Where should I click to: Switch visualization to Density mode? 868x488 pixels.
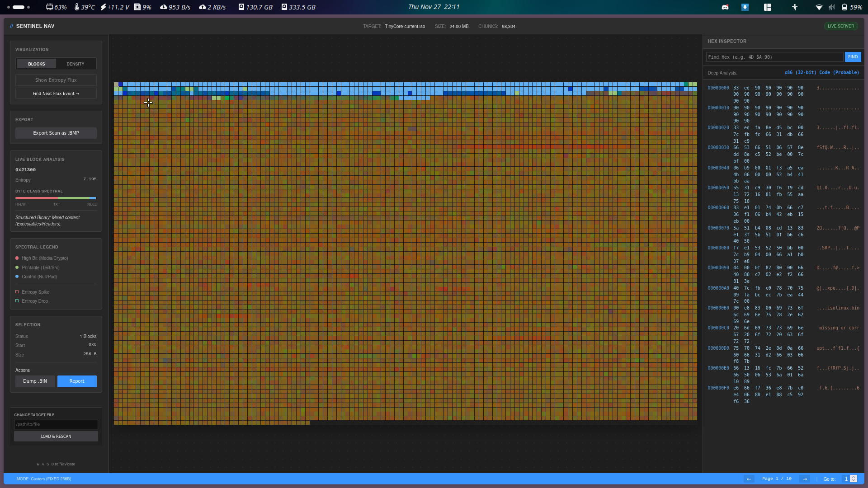coord(75,64)
